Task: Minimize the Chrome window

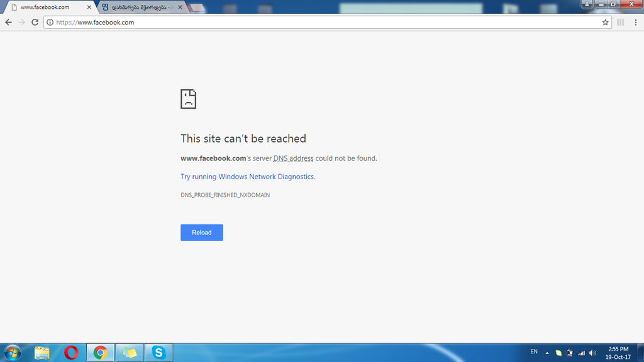Action: pyautogui.click(x=601, y=4)
